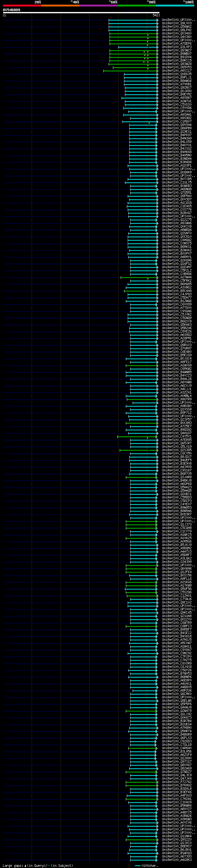The height and width of the screenshot is (868, 197).
Task: Select the UniRef100_B9NBU7 label
Action: [176, 54]
